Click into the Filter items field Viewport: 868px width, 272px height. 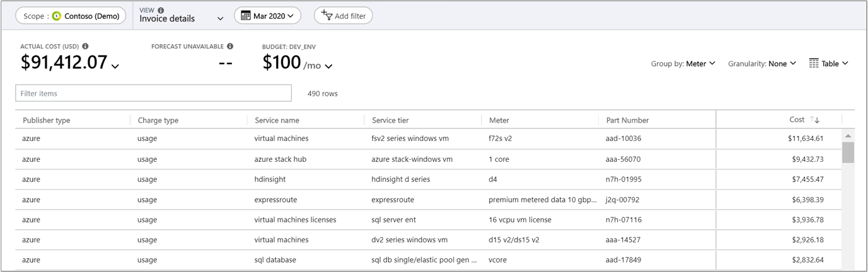(153, 93)
